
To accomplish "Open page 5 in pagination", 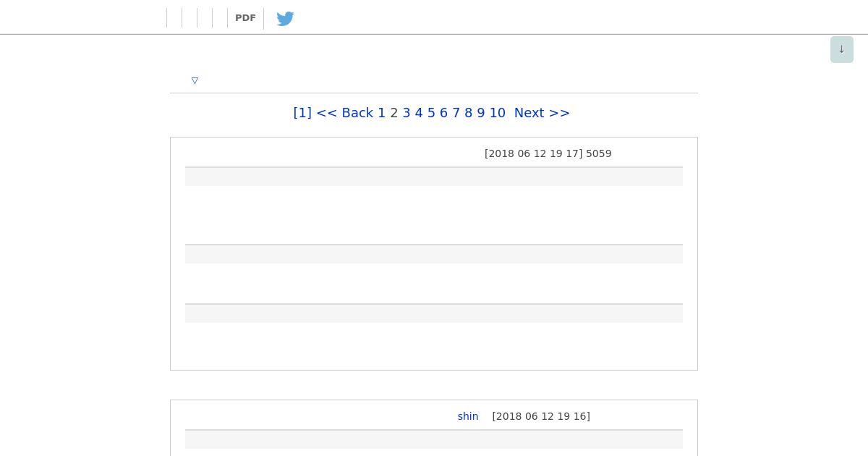I will [x=431, y=113].
